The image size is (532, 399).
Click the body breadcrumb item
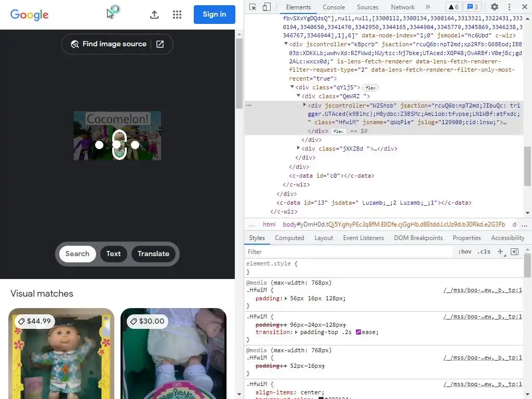(394, 224)
